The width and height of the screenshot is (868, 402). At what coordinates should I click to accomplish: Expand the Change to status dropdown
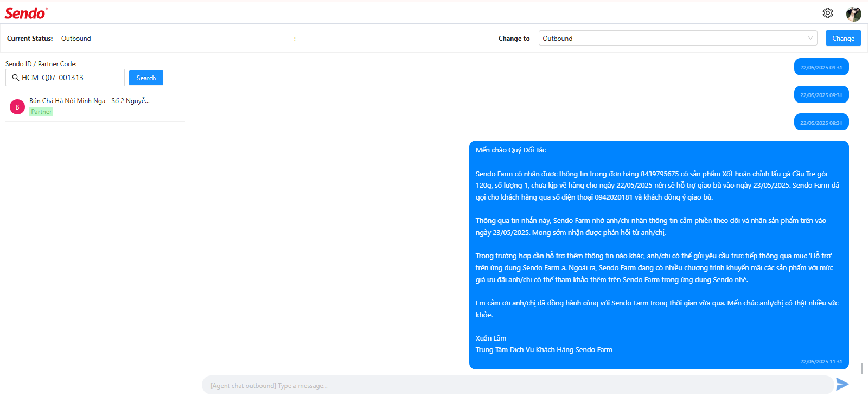678,38
